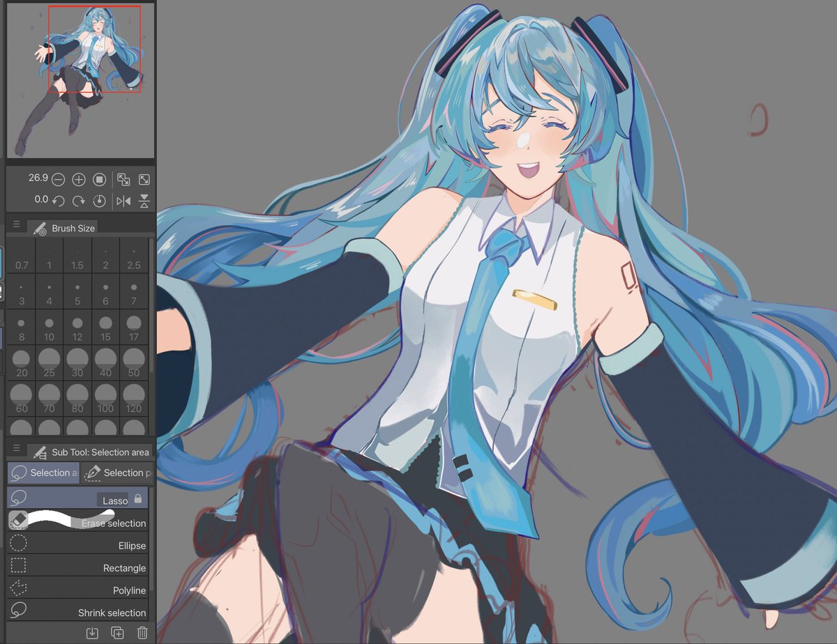Select the Polyline selection sub tool
The image size is (837, 644).
click(77, 588)
